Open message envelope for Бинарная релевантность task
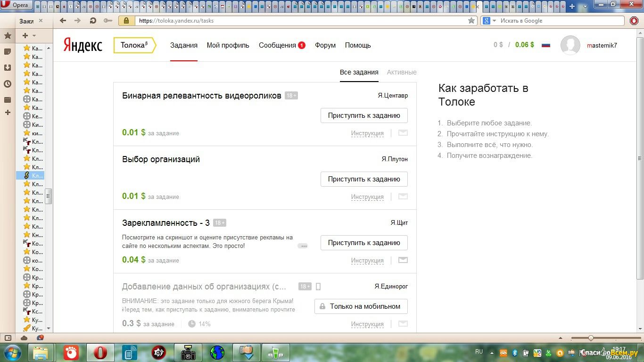The width and height of the screenshot is (644, 362). [403, 133]
